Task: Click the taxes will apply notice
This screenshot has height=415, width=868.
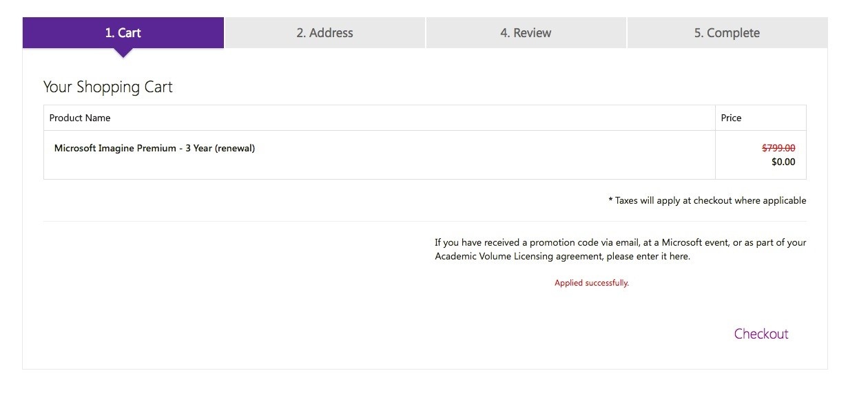Action: click(707, 201)
